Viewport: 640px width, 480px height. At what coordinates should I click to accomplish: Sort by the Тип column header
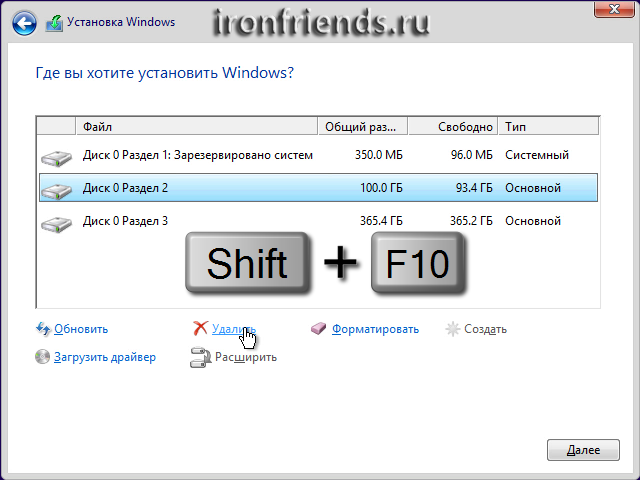click(548, 127)
